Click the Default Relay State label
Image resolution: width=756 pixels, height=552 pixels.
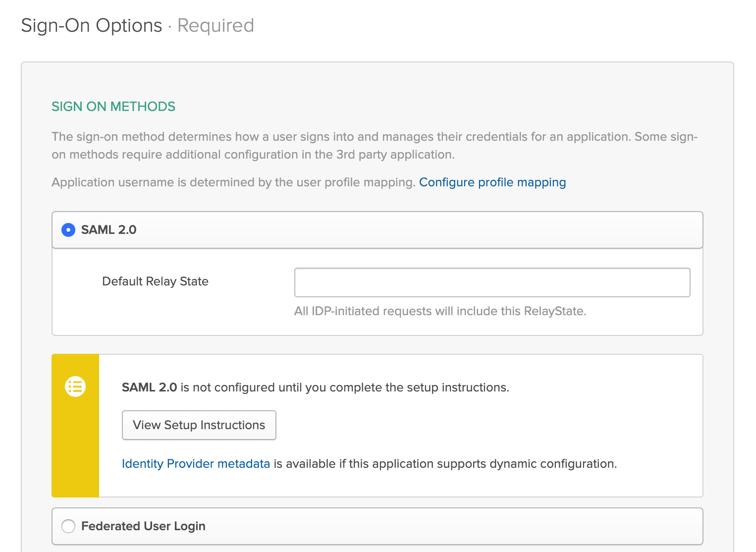(x=155, y=281)
